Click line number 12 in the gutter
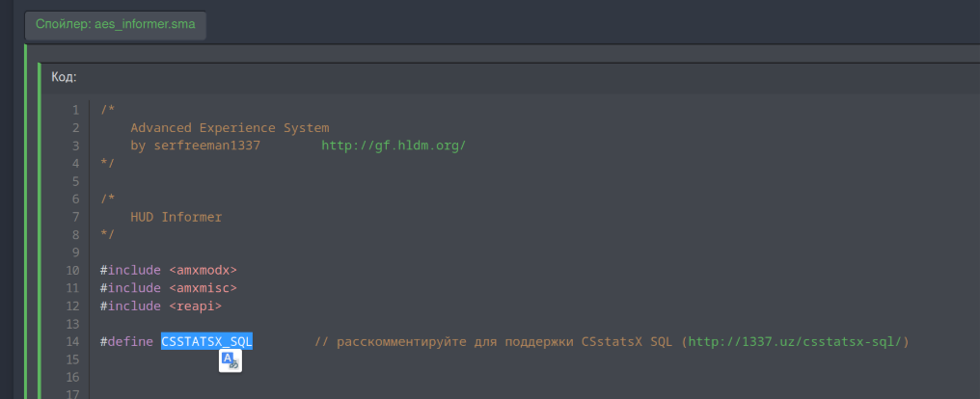The image size is (980, 399). click(x=72, y=306)
